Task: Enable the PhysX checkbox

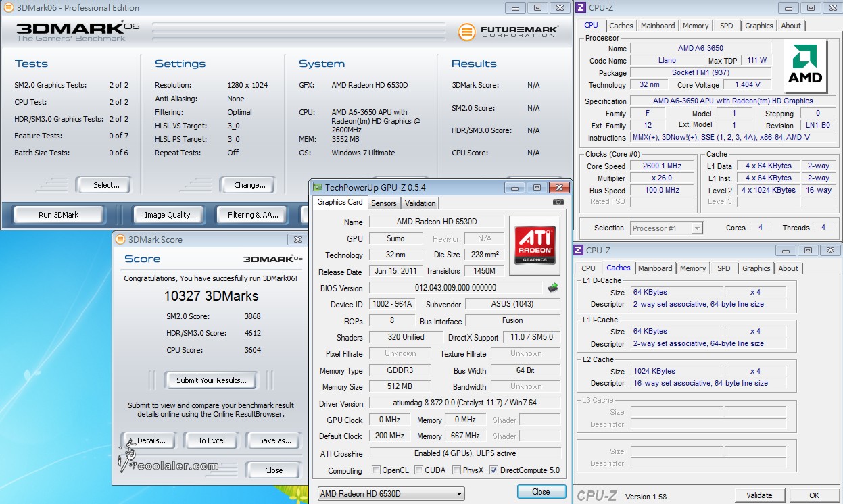Action: point(456,470)
